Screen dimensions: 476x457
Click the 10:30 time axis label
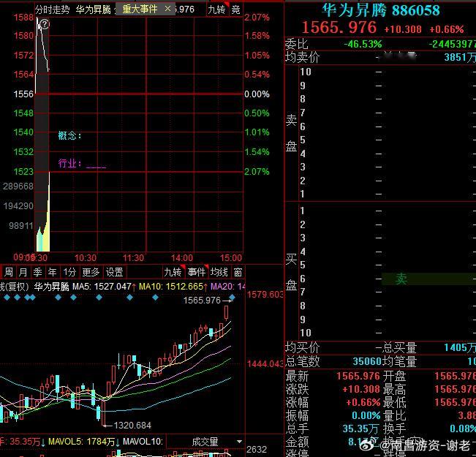tap(86, 258)
